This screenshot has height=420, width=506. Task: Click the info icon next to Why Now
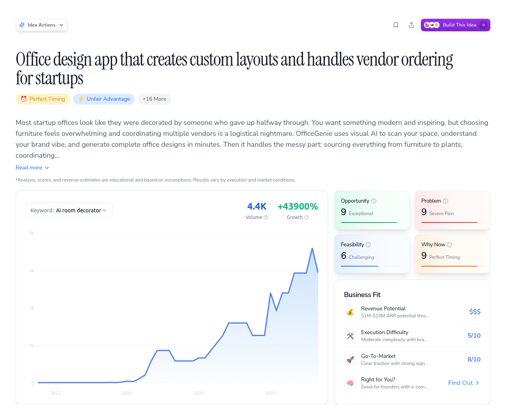pyautogui.click(x=450, y=244)
